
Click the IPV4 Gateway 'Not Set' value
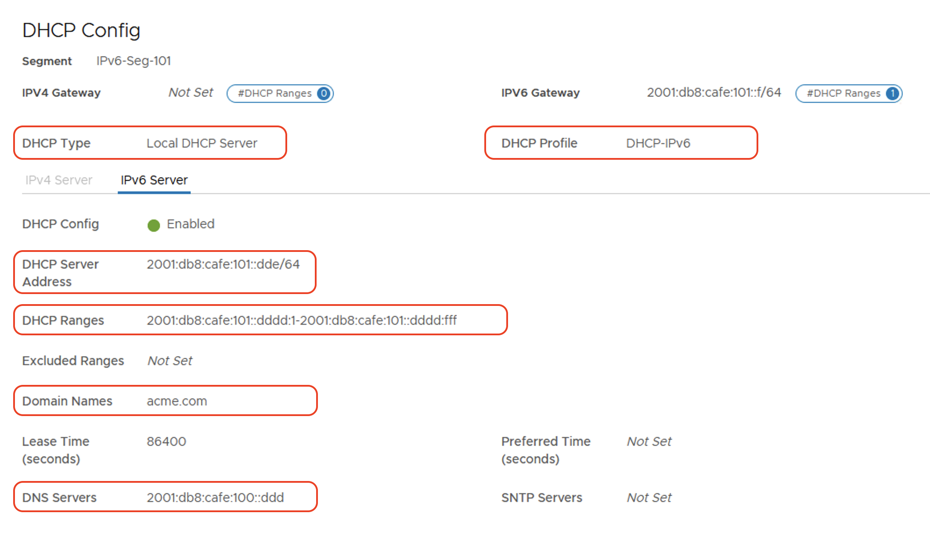(191, 92)
